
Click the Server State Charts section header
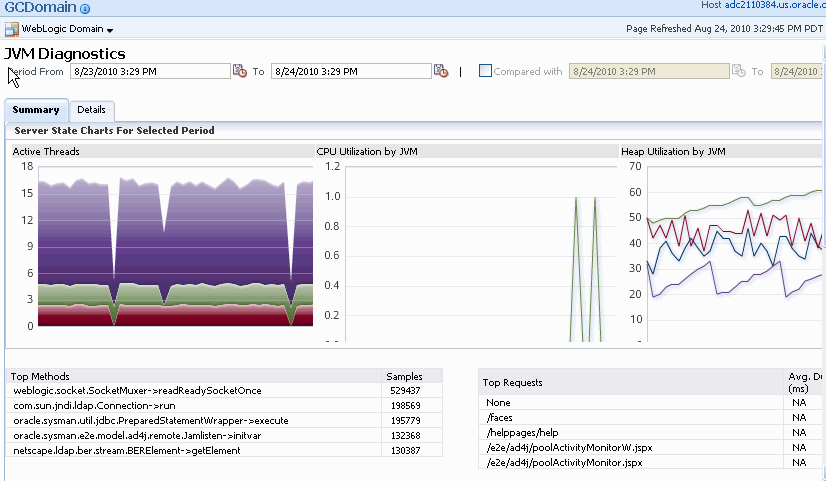[x=114, y=131]
